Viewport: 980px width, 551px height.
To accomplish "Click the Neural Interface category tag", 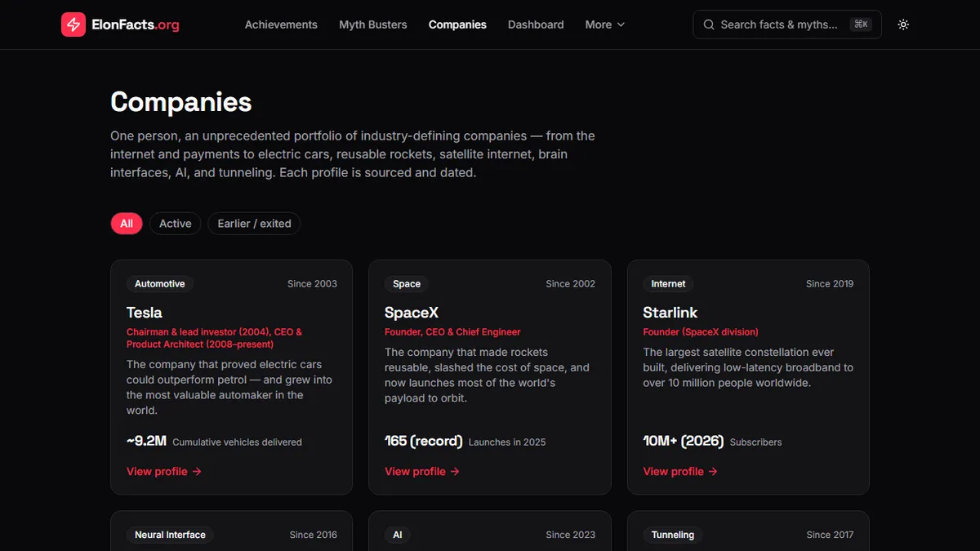I will [x=170, y=535].
